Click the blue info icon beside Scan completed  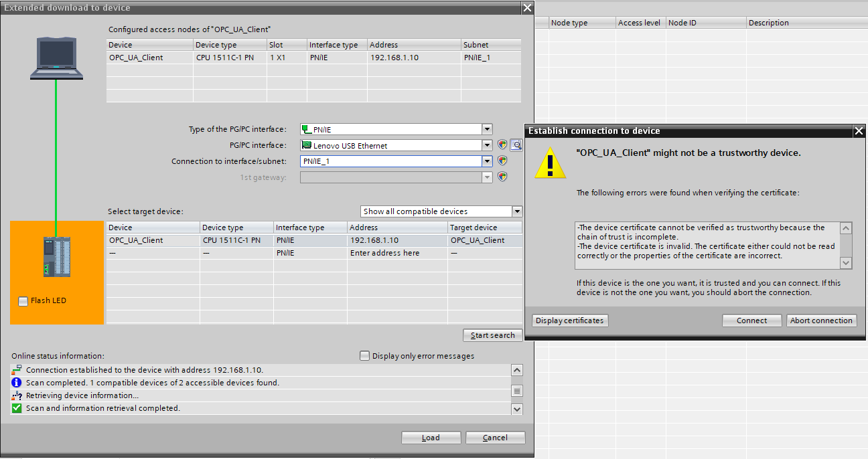pyautogui.click(x=17, y=383)
